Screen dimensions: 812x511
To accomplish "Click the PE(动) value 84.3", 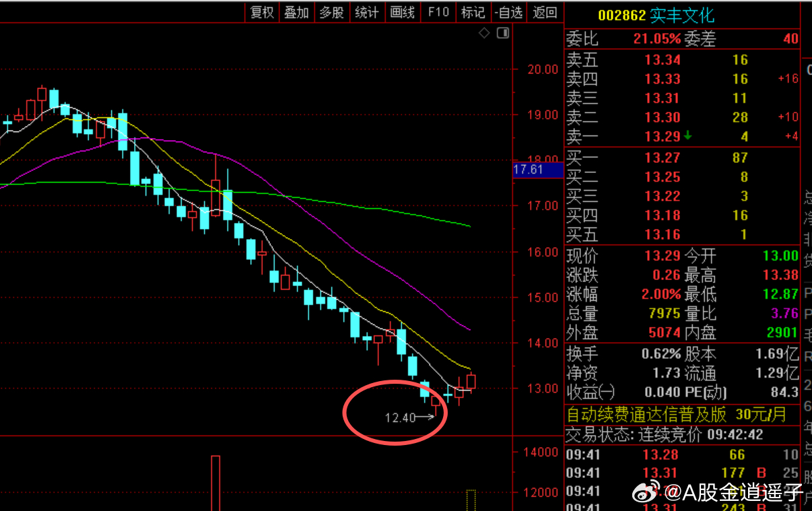I will pos(784,392).
